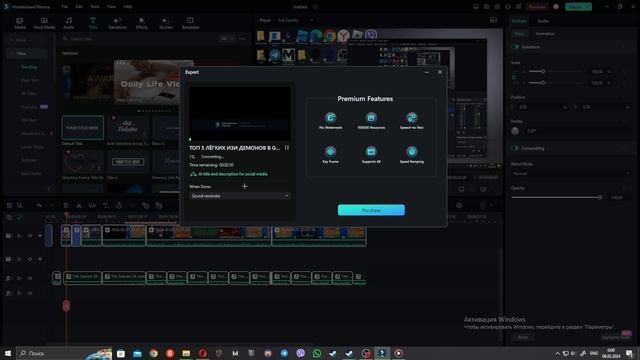
Task: Select the Speech-to-Text premium feature icon
Action: (x=411, y=118)
